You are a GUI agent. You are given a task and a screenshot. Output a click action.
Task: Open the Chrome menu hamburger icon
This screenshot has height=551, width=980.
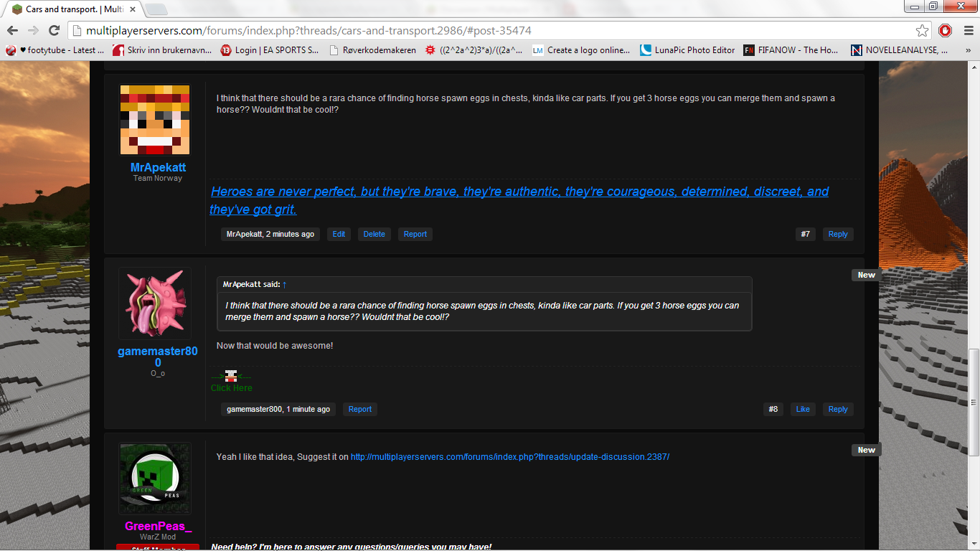coord(967,30)
